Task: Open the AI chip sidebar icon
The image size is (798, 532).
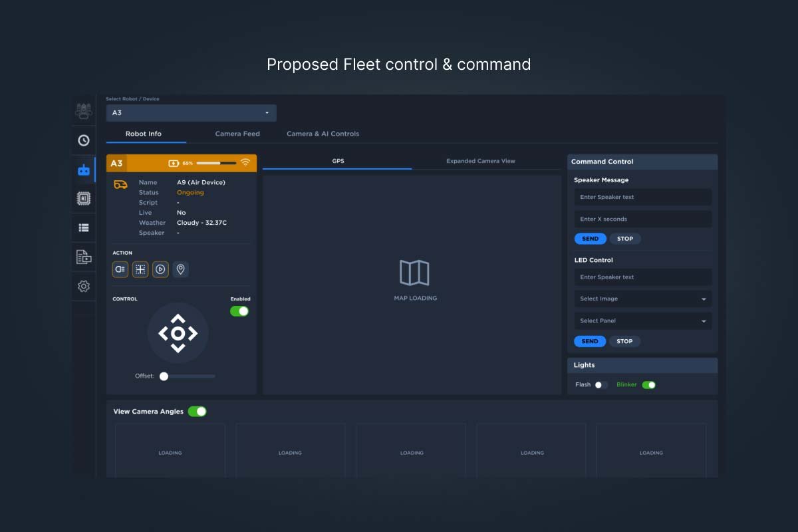Action: tap(84, 198)
